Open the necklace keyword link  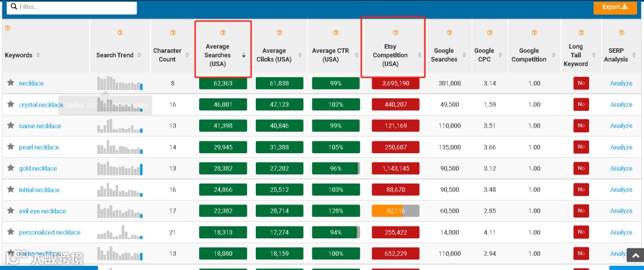tap(31, 83)
